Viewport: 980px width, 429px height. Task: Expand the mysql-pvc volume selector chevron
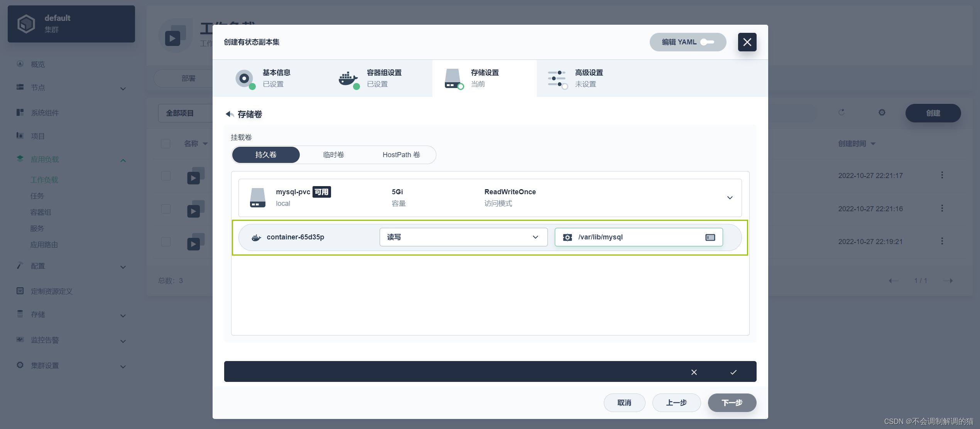click(x=730, y=198)
